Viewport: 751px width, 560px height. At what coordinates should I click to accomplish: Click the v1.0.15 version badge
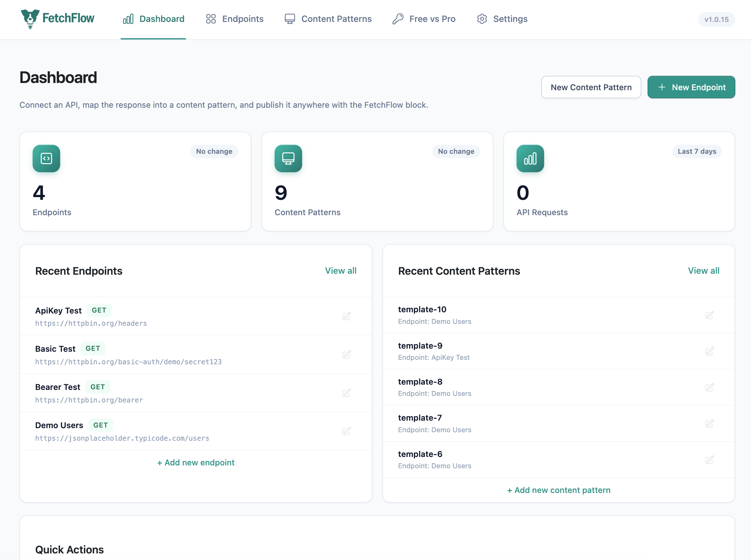717,19
